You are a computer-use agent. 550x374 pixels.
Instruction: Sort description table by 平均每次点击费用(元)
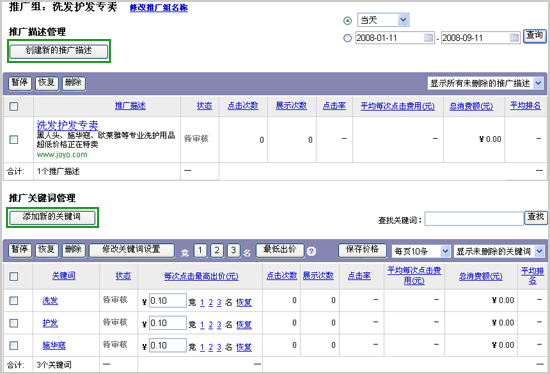click(x=397, y=106)
